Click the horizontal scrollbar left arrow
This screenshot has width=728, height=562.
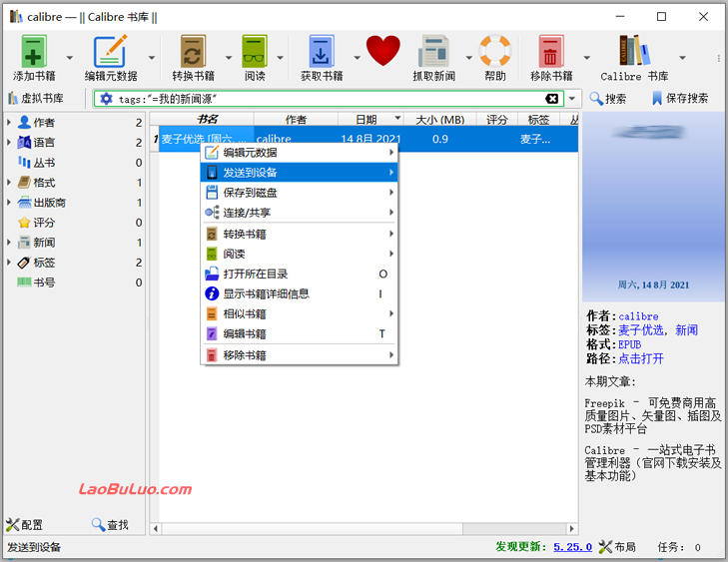pos(156,529)
